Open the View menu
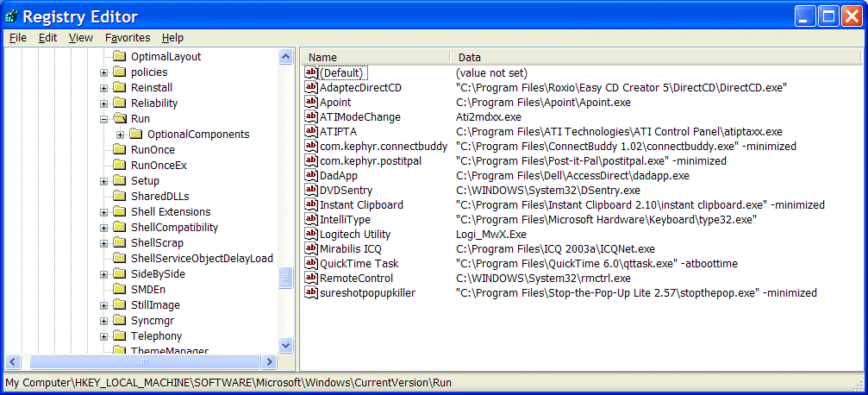Viewport: 868px width, 395px height. tap(81, 38)
